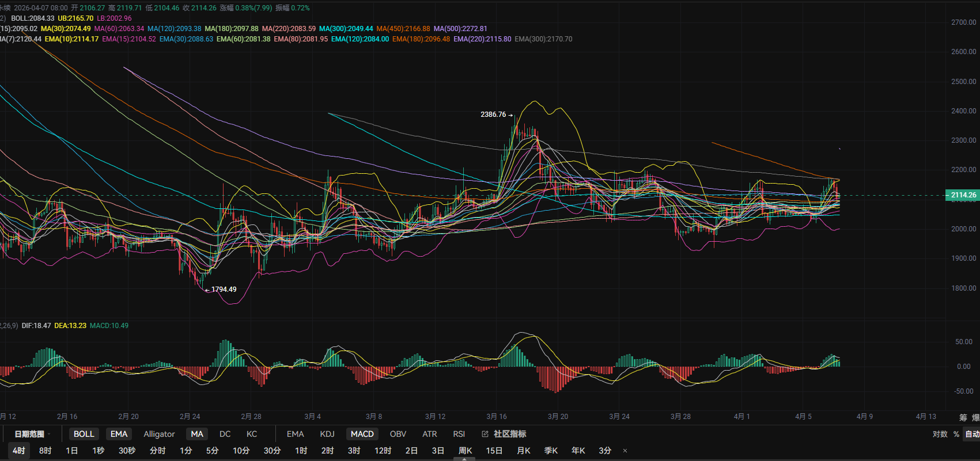Open the 社区指标 community indicators edit icon
980x461 pixels.
[485, 434]
